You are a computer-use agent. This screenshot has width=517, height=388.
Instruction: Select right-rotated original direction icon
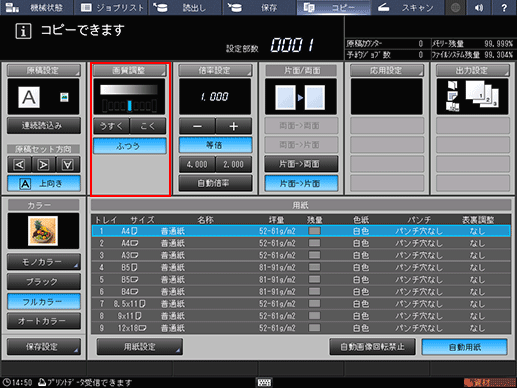[43, 164]
